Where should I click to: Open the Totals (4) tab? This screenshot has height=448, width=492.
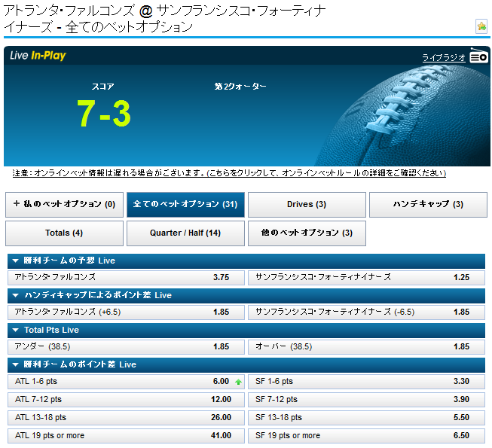coord(64,233)
